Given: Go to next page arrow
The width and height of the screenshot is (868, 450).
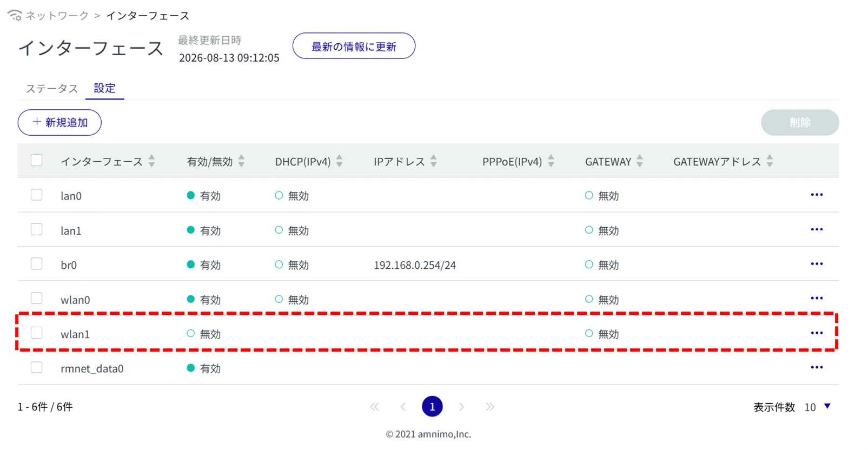Looking at the screenshot, I should [x=461, y=407].
